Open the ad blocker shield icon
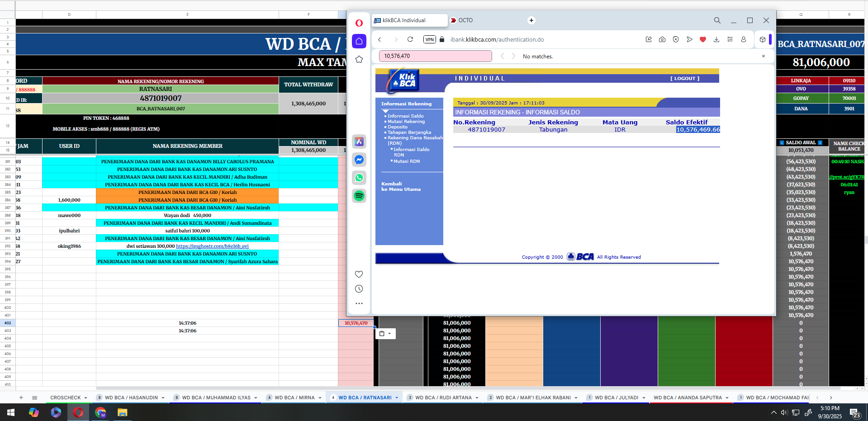Image resolution: width=868 pixels, height=421 pixels. (x=676, y=39)
